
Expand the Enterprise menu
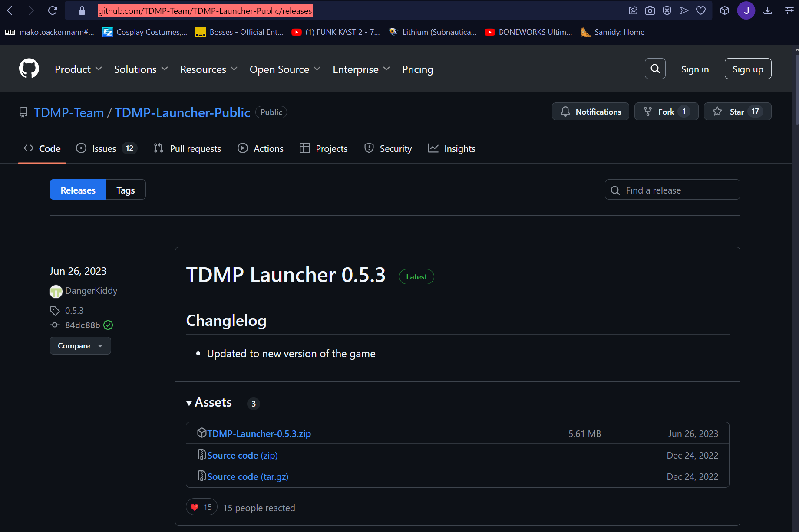361,69
